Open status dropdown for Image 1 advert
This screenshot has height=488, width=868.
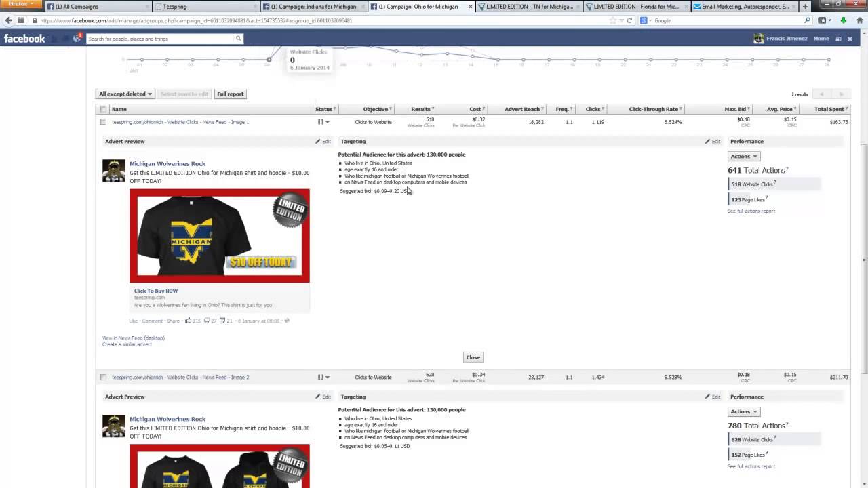(323, 122)
